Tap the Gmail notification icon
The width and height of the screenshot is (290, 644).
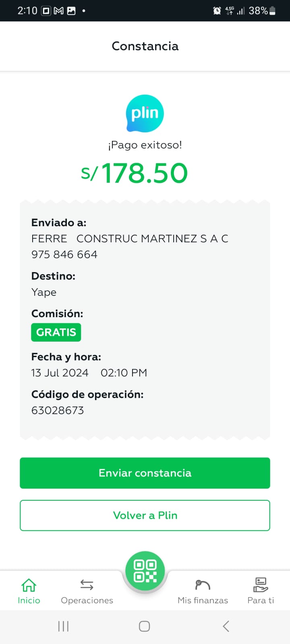coord(59,11)
